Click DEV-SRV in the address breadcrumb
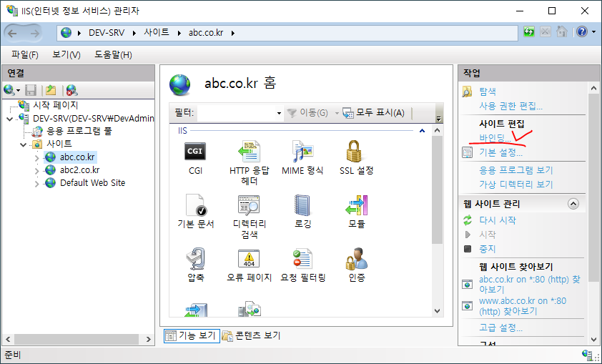 point(107,33)
